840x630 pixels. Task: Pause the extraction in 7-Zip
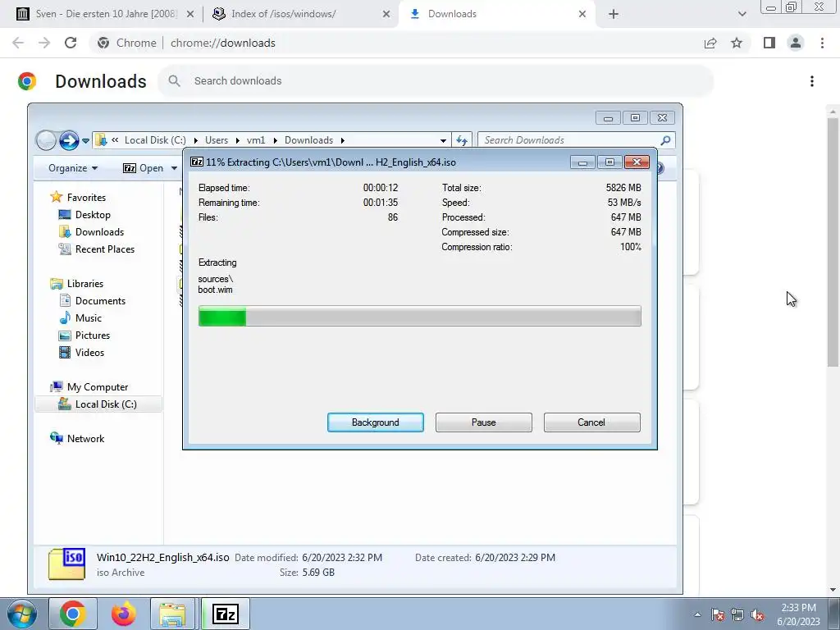pos(483,422)
